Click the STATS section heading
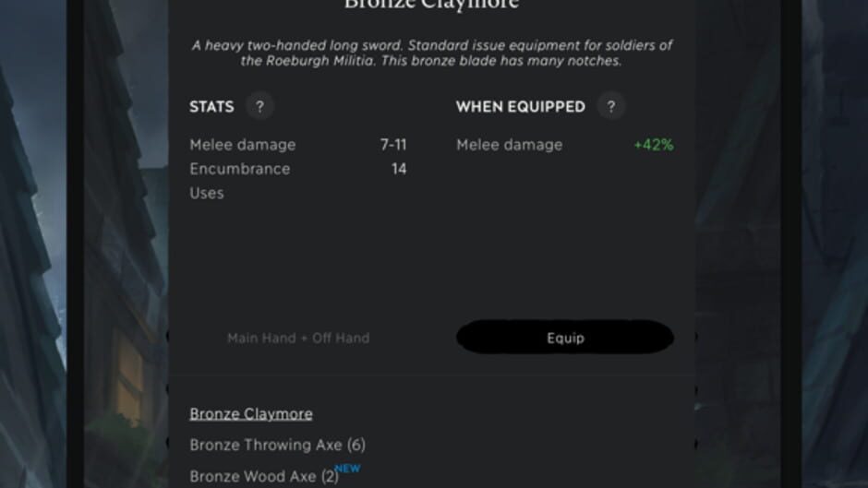 [211, 107]
